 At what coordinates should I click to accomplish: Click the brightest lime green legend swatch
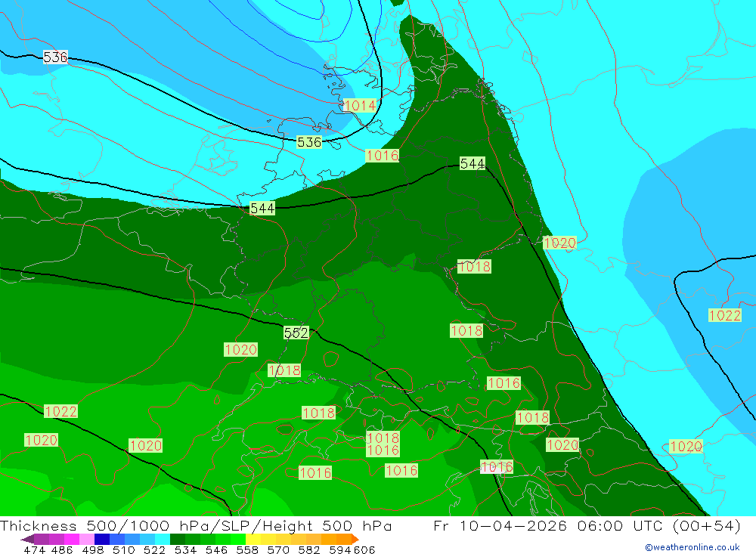238,539
